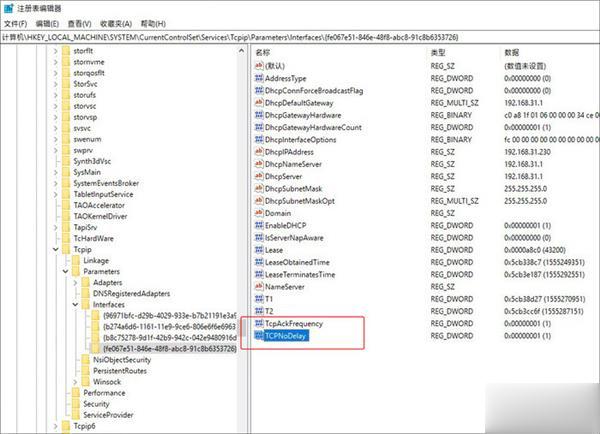Select the DNSRegisteredAdapters tree folder
The width and height of the screenshot is (600, 434).
coord(131,294)
